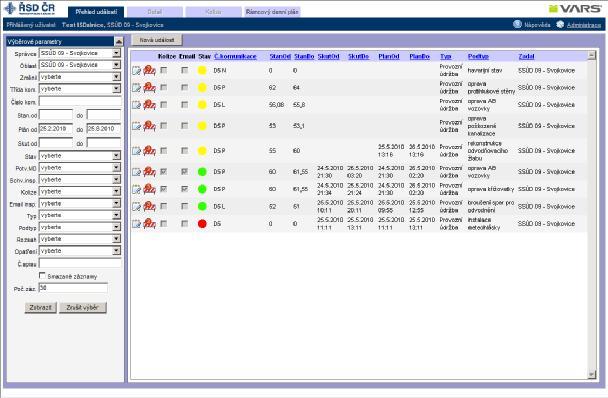Open the Třída kom. dropdown

[80, 89]
